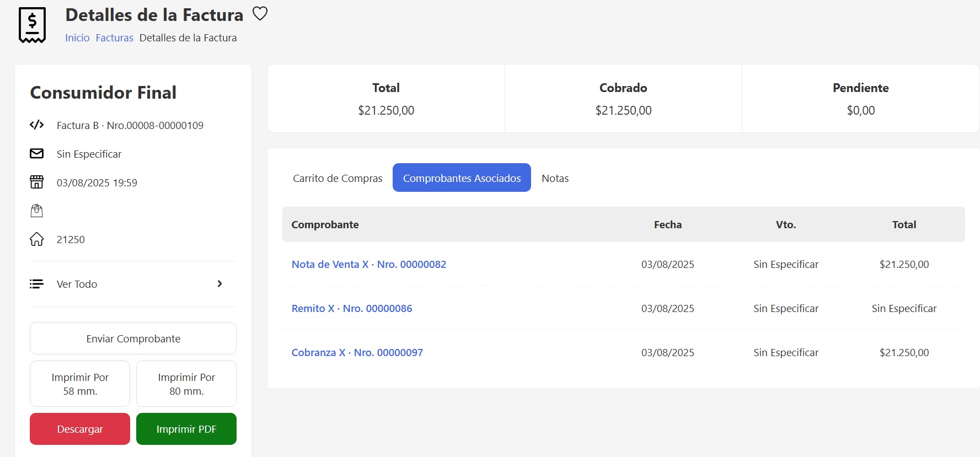Open Cobranza X Nro. 00000097
The width and height of the screenshot is (980, 457).
click(x=357, y=353)
